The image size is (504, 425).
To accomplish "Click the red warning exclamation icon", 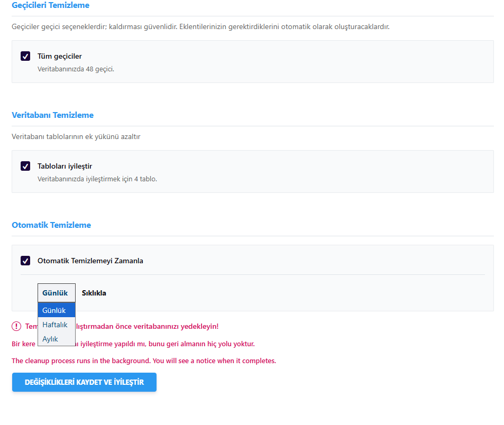I will [16, 326].
